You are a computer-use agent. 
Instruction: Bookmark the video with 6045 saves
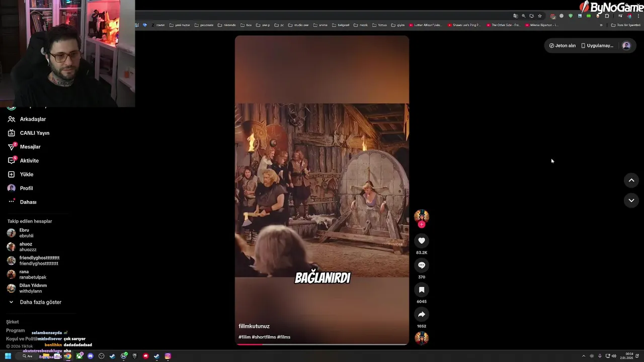[422, 290]
